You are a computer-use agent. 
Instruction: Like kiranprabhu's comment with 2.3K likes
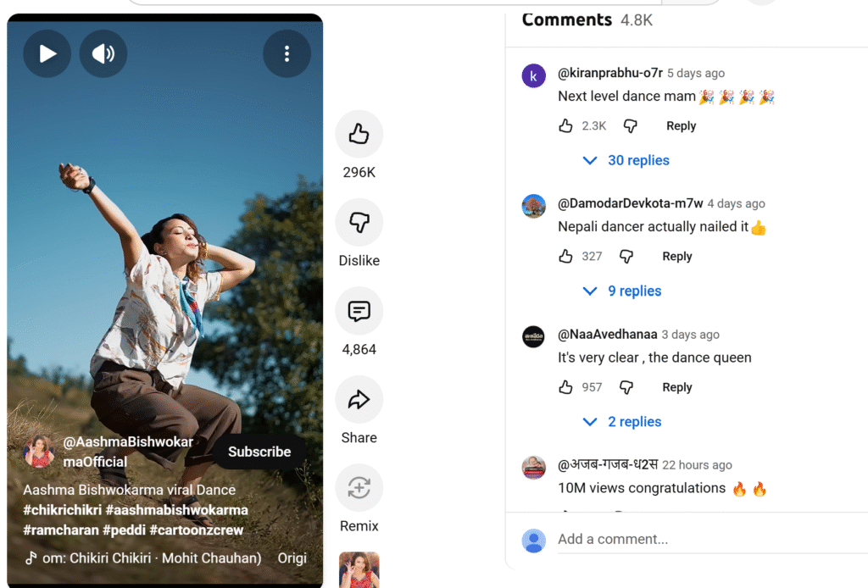pyautogui.click(x=565, y=126)
